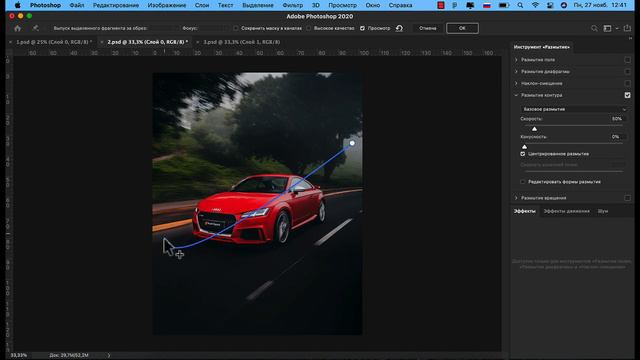Expand the Наклон-смещение section
This screenshot has width=640, height=360.
click(x=516, y=83)
